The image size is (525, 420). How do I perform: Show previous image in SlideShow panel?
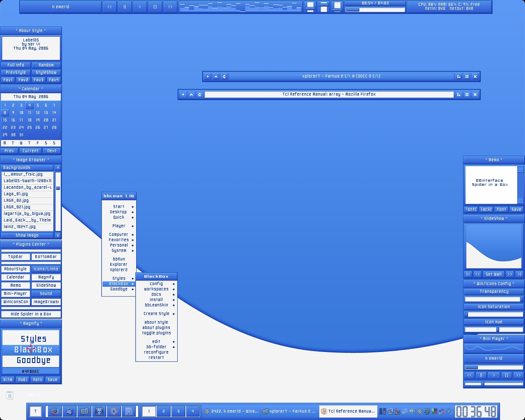[477, 274]
